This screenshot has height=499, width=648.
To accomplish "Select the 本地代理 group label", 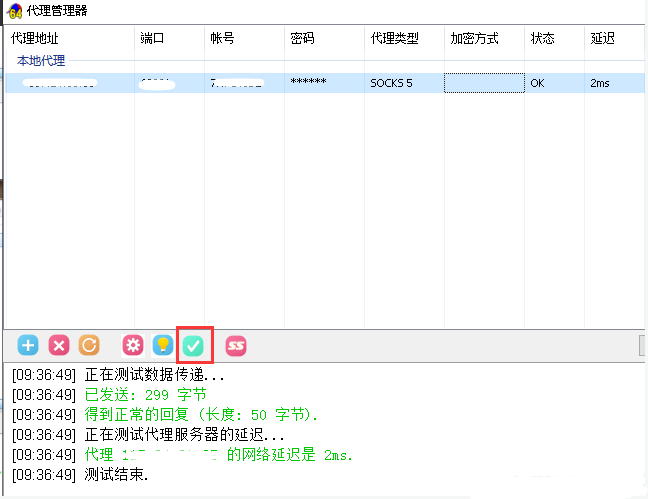I will pos(41,61).
